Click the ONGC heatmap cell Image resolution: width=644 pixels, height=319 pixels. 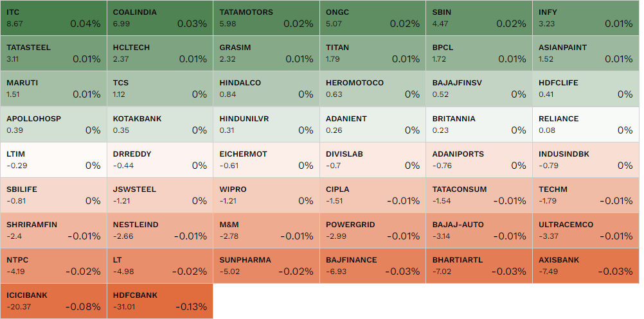[373, 18]
